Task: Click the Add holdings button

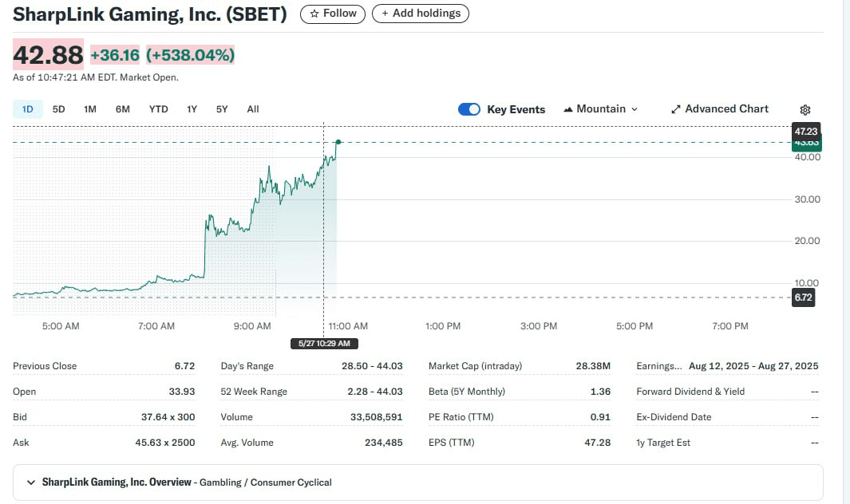Action: pos(421,14)
